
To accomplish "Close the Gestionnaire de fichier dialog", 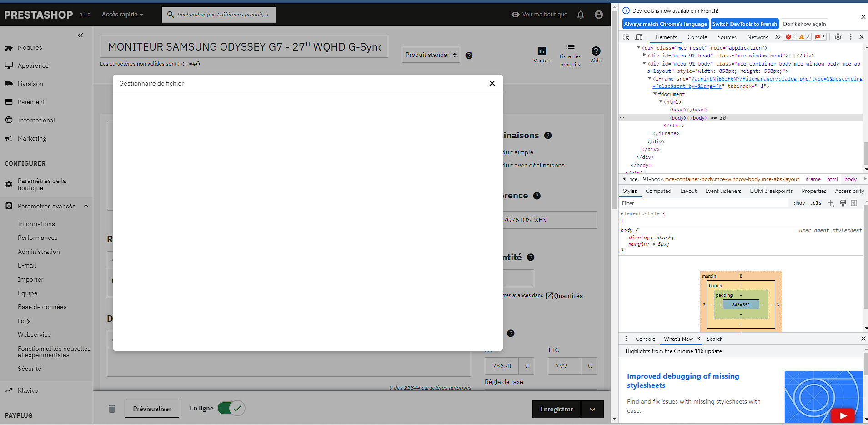I will 492,83.
